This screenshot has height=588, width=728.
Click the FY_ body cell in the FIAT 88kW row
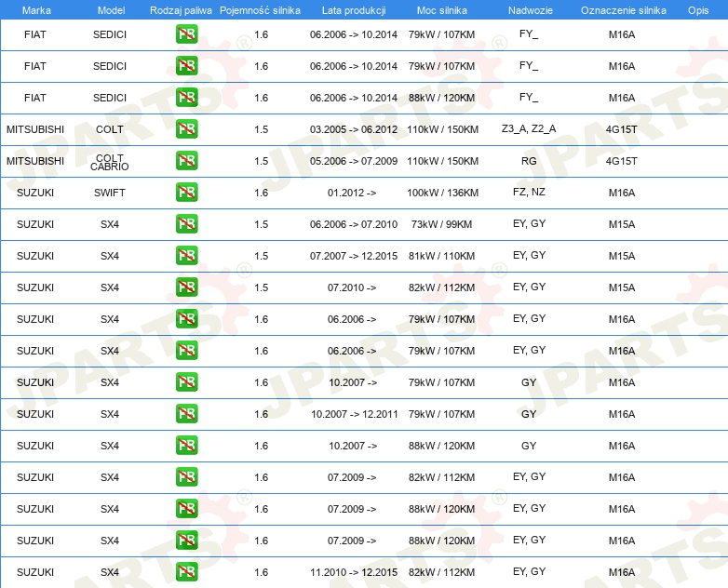[529, 97]
